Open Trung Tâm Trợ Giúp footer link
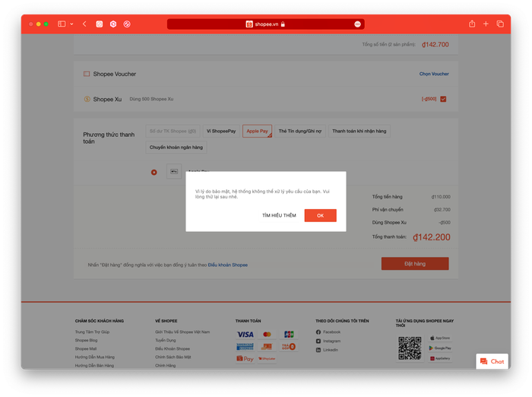This screenshot has width=532, height=397. click(92, 332)
